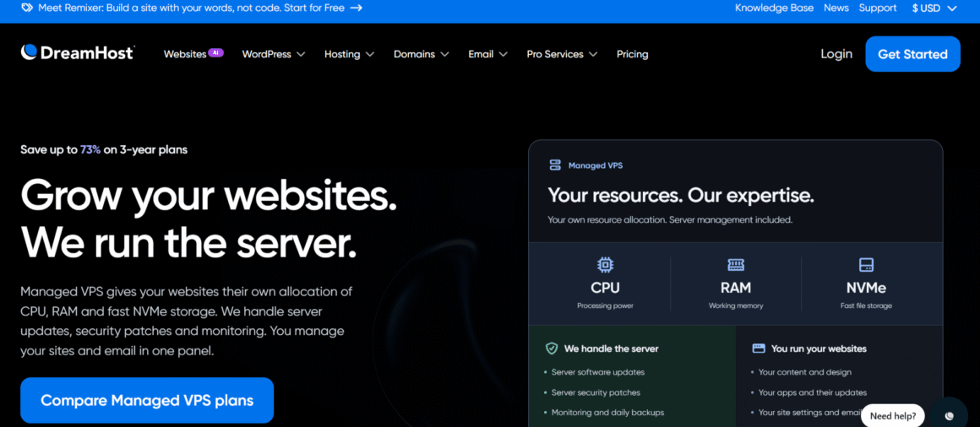Click the We run the server headline
Viewport: 980px width, 427px height.
188,242
